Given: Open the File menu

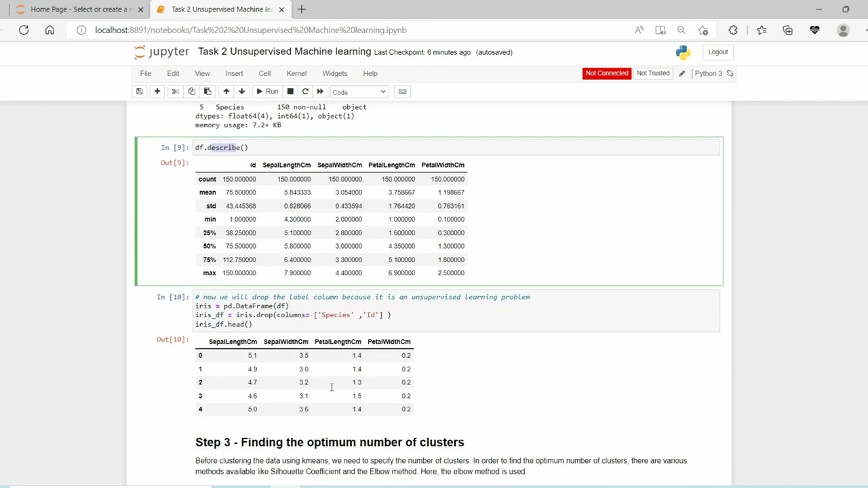Looking at the screenshot, I should (x=146, y=73).
